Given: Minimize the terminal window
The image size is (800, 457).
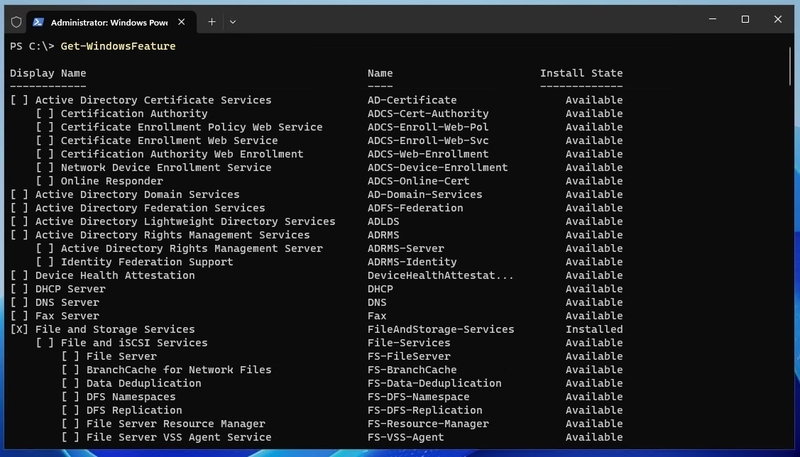Looking at the screenshot, I should (x=713, y=19).
